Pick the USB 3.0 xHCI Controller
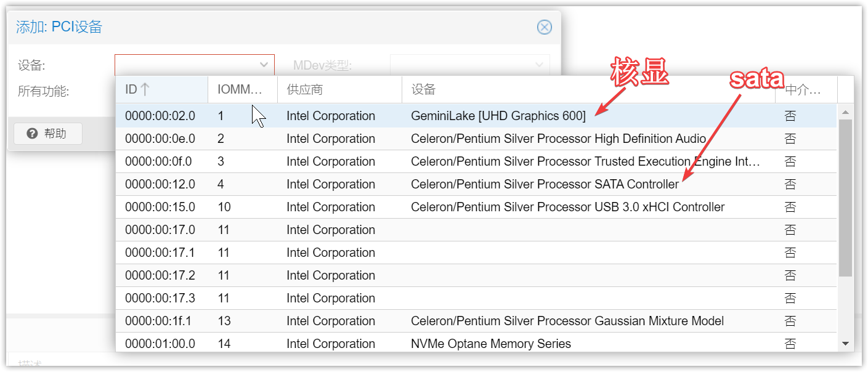This screenshot has height=372, width=868. point(567,208)
